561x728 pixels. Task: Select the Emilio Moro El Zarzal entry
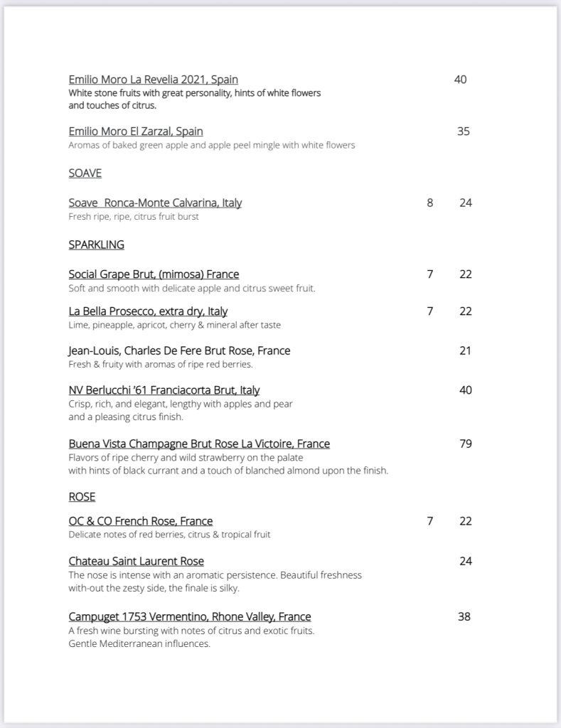tap(136, 132)
